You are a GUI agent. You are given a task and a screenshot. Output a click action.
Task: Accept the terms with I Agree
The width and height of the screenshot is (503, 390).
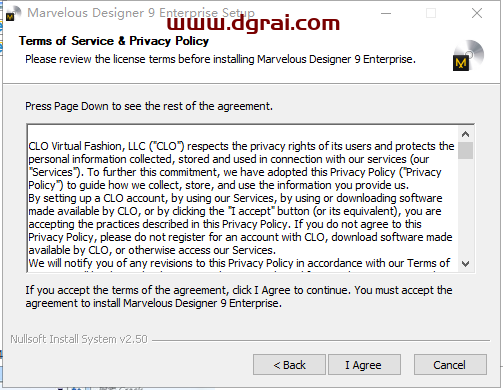364,365
